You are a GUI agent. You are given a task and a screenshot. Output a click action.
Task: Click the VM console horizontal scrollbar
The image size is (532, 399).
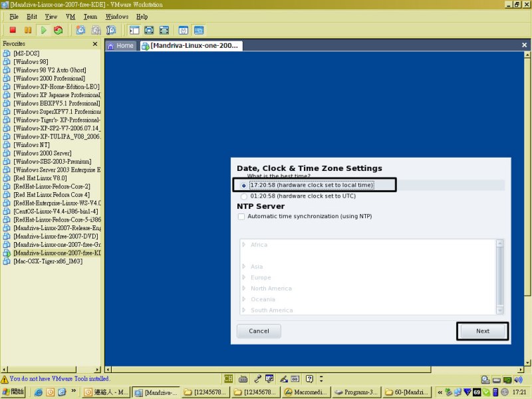(x=315, y=369)
